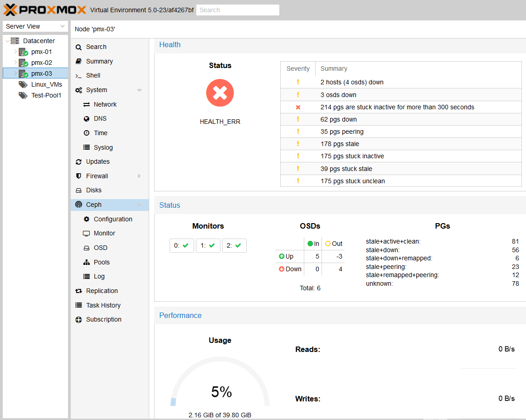Click the Monitor screen icon
This screenshot has width=526, height=420.
[86, 234]
